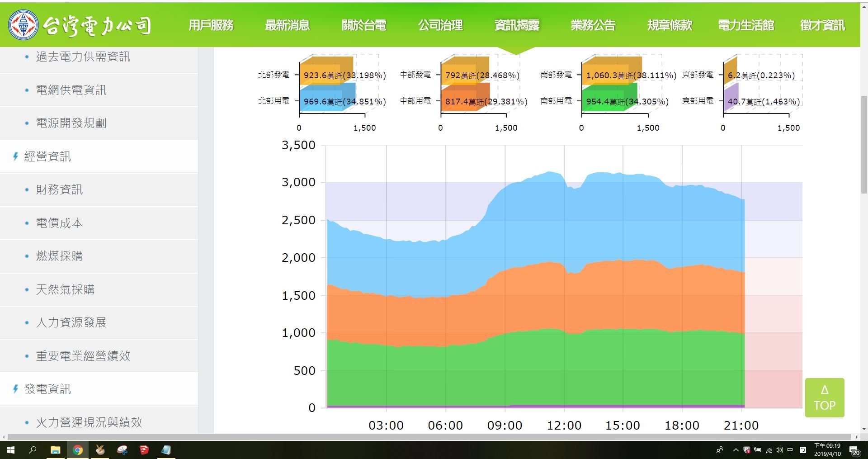Click the 06:00 label on the time axis
This screenshot has height=459, width=868.
pos(445,426)
